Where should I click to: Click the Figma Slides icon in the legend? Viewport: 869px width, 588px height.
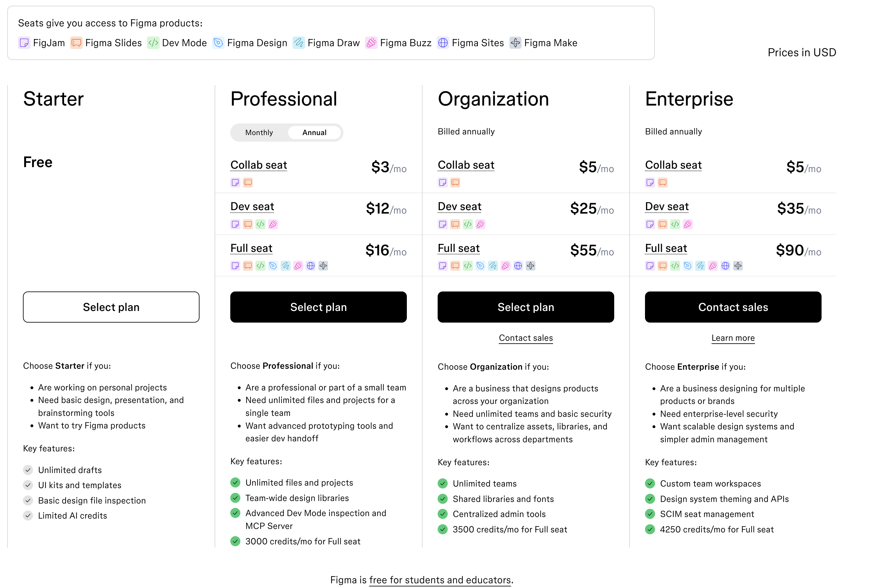(x=76, y=43)
